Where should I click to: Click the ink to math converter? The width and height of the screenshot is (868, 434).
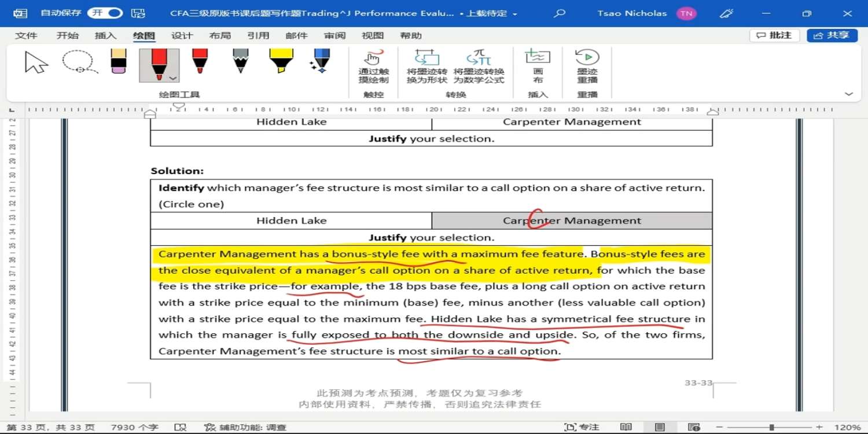(x=479, y=67)
